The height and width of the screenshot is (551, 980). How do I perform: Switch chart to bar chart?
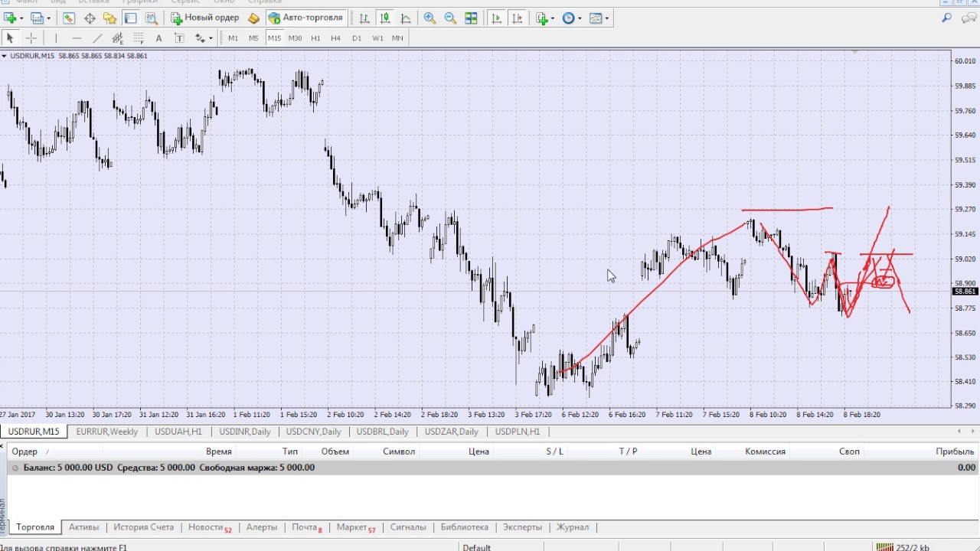(364, 18)
